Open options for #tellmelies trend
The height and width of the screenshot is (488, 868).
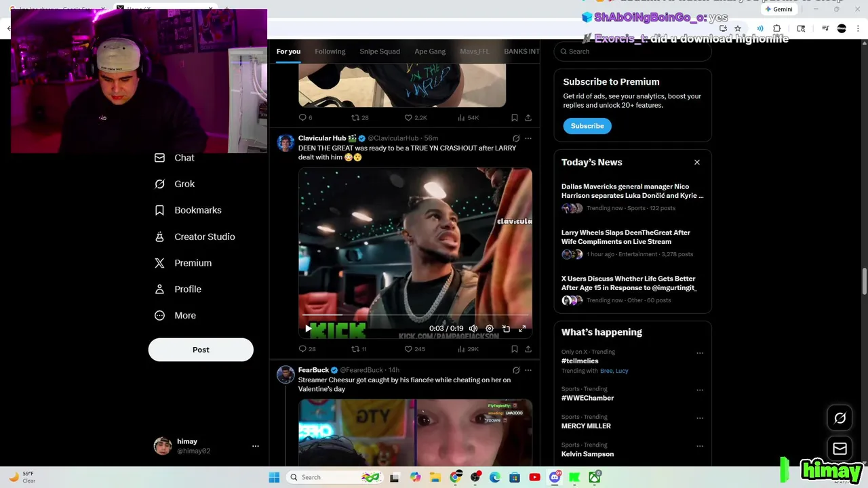click(700, 353)
